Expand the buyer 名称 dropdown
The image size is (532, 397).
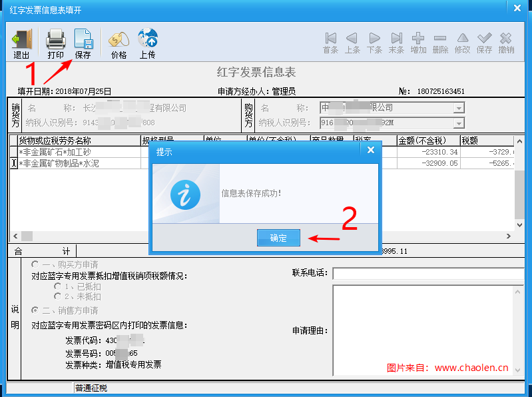coord(459,108)
